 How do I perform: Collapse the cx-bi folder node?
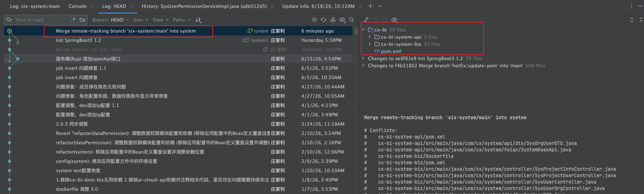(363, 30)
